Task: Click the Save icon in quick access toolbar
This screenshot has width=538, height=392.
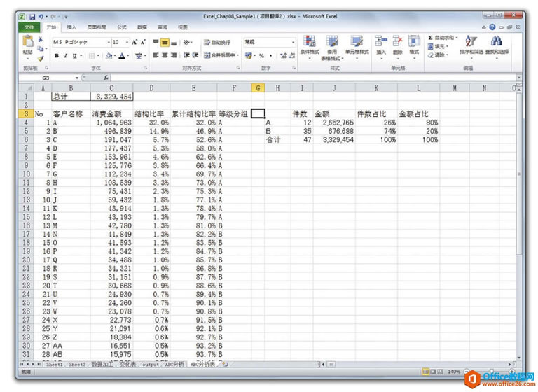Action: (x=32, y=17)
